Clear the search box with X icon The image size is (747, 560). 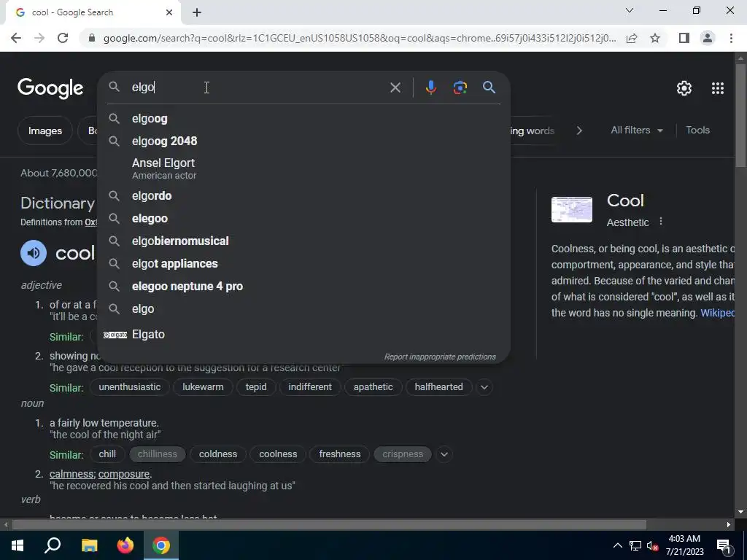point(395,87)
